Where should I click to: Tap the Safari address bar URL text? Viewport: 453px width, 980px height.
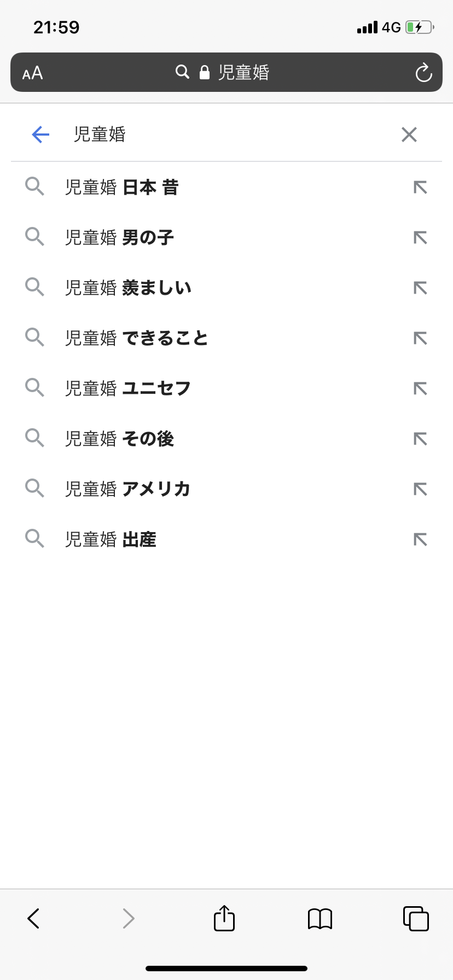(243, 72)
